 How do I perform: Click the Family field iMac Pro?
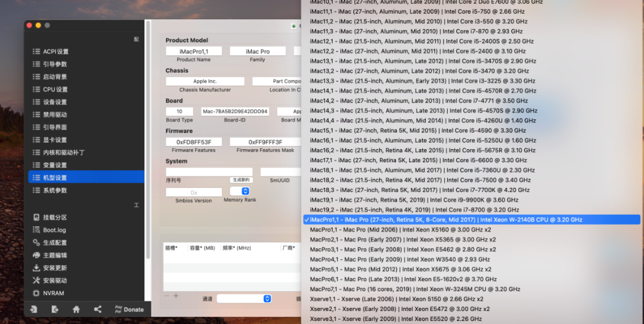[258, 51]
